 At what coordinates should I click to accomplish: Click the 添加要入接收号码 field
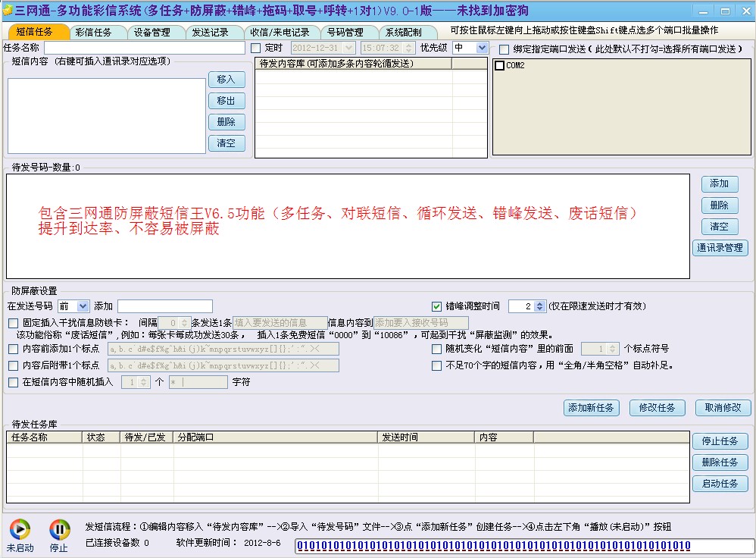tap(421, 323)
